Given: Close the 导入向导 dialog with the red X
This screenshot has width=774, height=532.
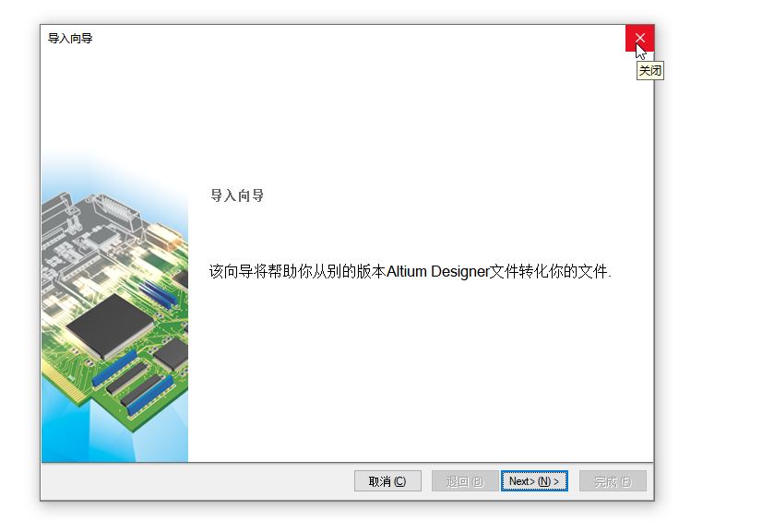Looking at the screenshot, I should click(x=639, y=38).
